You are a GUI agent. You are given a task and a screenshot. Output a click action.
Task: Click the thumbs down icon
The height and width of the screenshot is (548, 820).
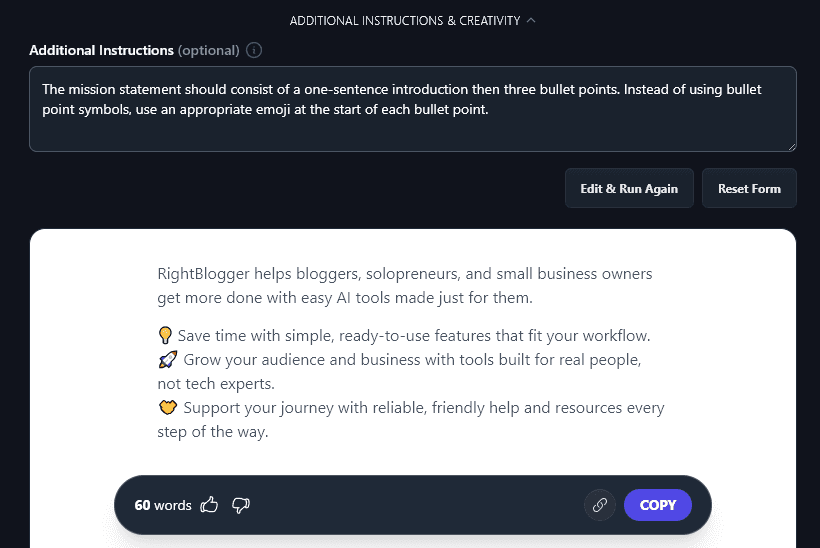tap(240, 505)
